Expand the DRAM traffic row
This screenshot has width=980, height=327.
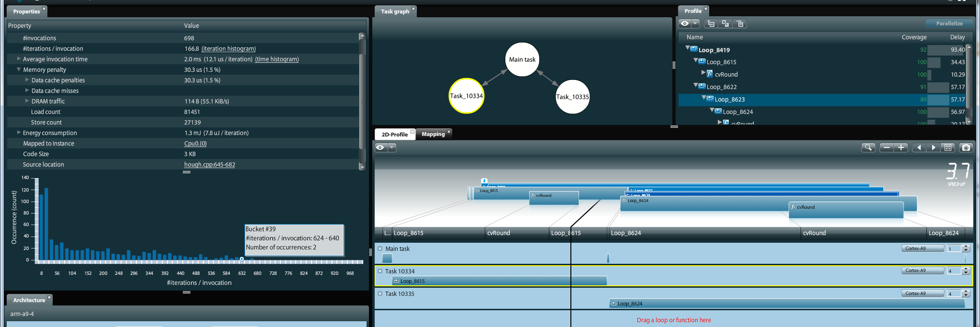click(27, 101)
